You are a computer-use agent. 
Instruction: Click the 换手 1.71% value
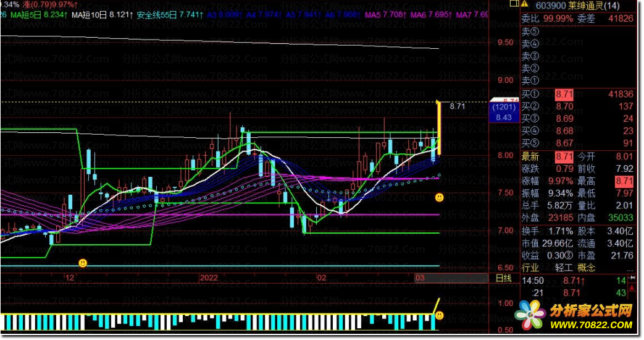pos(560,231)
